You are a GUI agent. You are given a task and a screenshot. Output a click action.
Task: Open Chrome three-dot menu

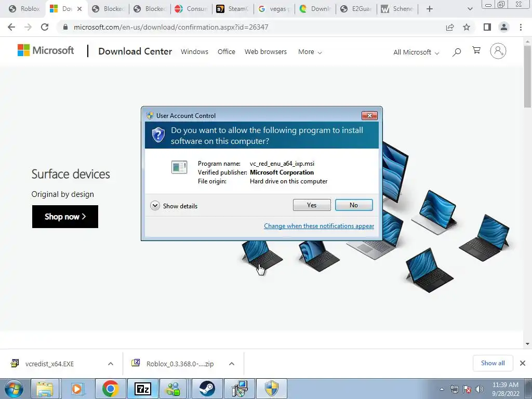[521, 27]
